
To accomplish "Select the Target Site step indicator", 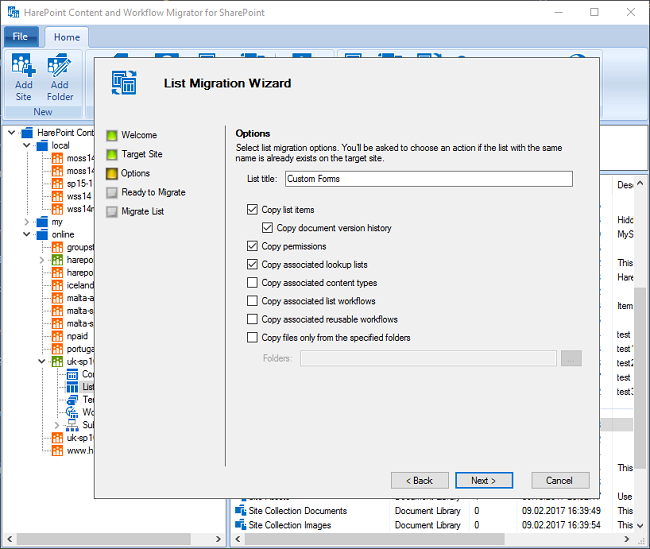I will pos(112,154).
